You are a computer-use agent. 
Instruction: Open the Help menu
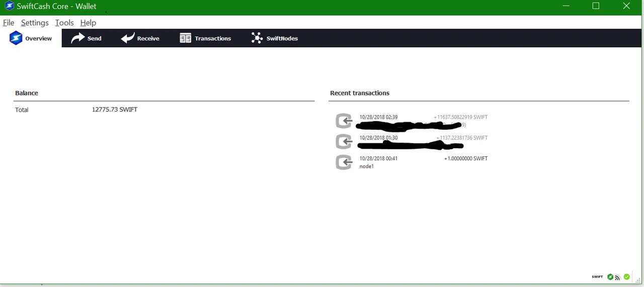click(x=88, y=23)
